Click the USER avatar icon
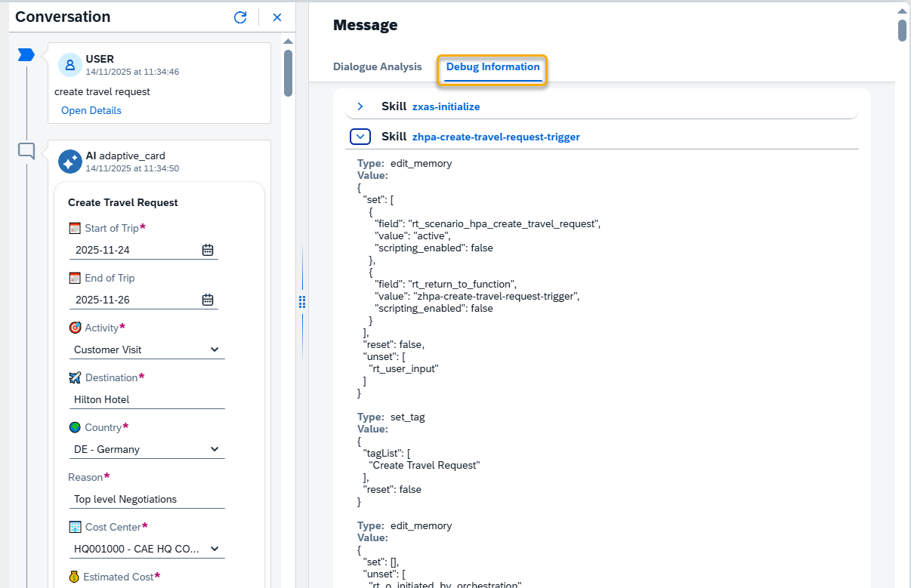 [x=70, y=65]
